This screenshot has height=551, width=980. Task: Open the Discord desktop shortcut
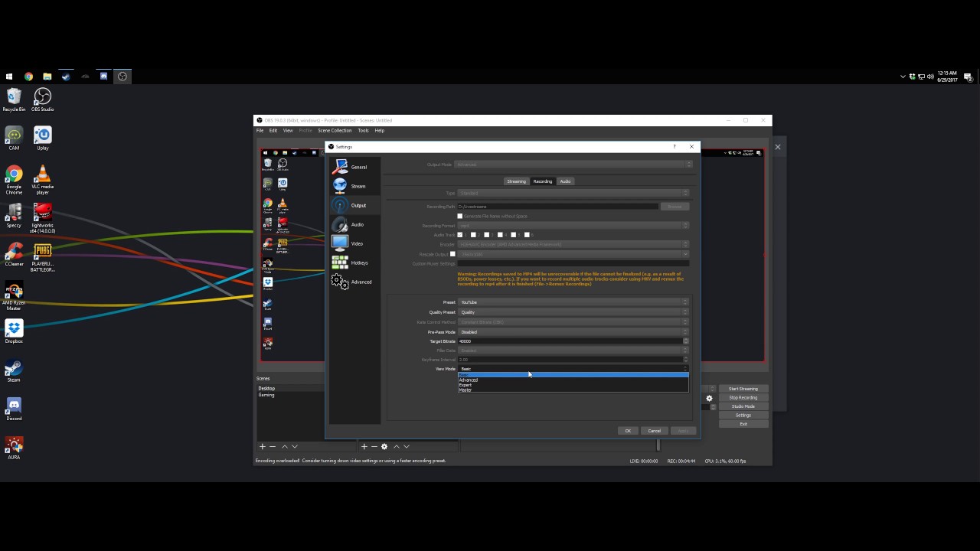(14, 409)
